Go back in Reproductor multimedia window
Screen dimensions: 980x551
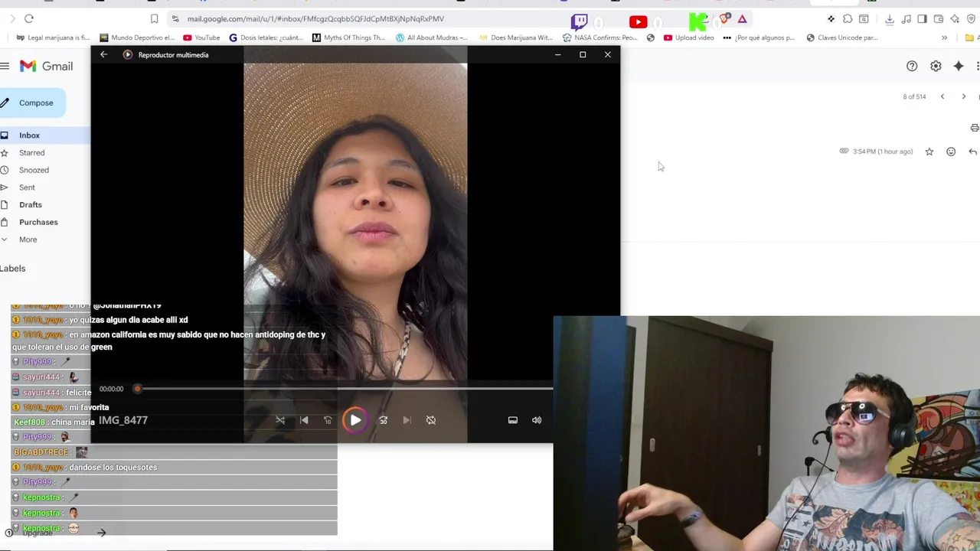click(104, 54)
